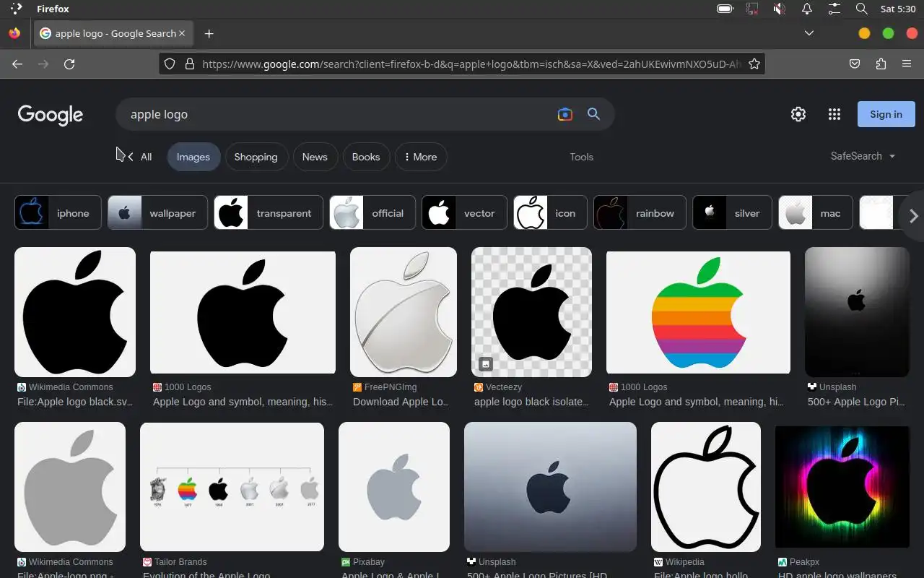Go back with browser back arrow
This screenshot has width=924, height=578.
click(x=17, y=64)
